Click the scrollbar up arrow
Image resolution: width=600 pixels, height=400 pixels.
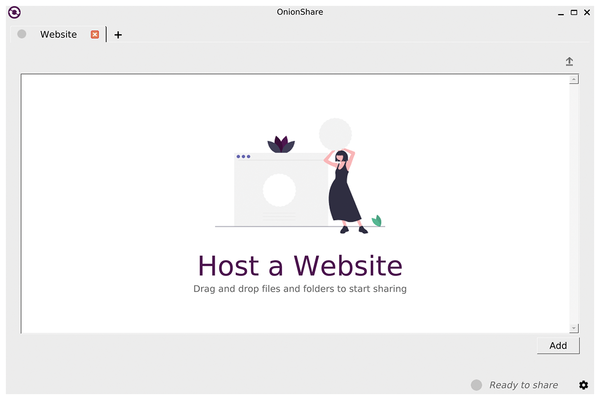pos(574,79)
